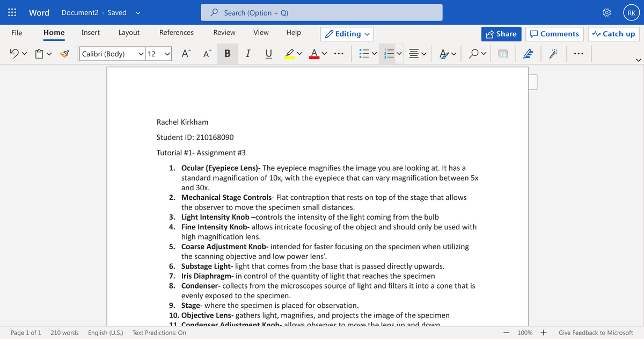
Task: Collapse the ribbon with bottom-right chevron
Action: (639, 60)
